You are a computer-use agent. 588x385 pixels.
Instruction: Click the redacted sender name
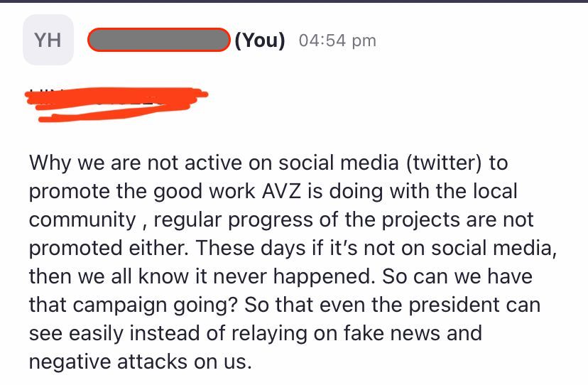(158, 40)
